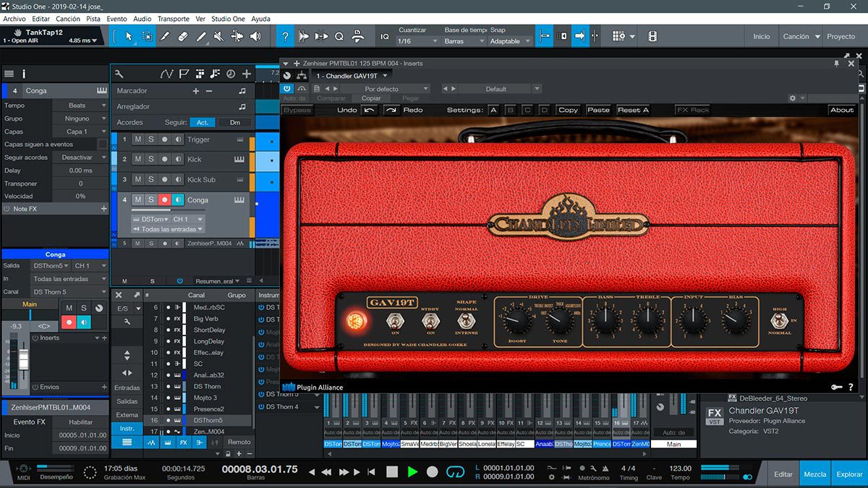868x488 pixels.
Task: Click the plugin About button
Action: (x=841, y=110)
